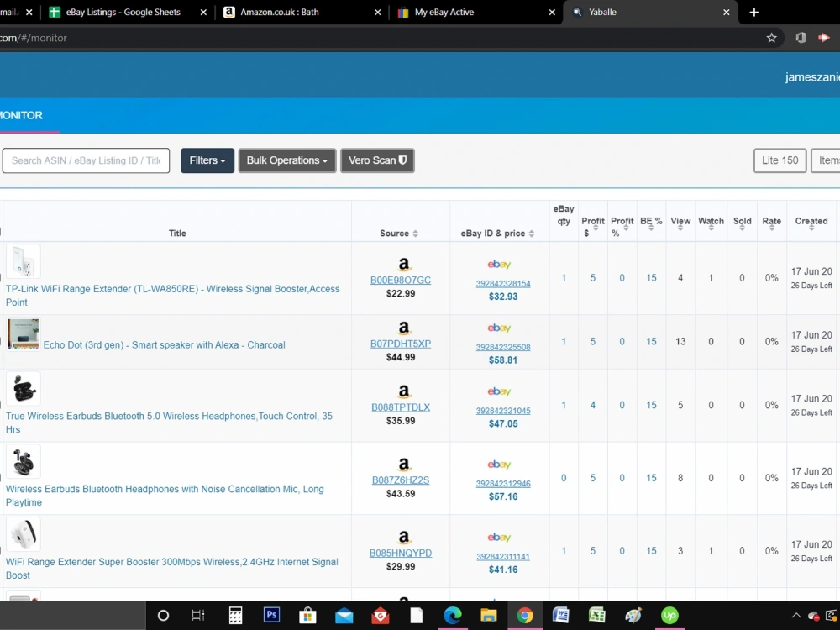The image size is (840, 630).
Task: Click TP-Link range extender thumbnail
Action: pyautogui.click(x=23, y=261)
